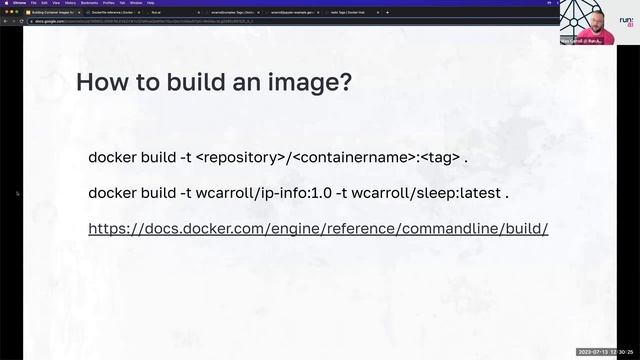The image size is (640, 360).
Task: Open a new browser tab with plus
Action: [x=387, y=13]
